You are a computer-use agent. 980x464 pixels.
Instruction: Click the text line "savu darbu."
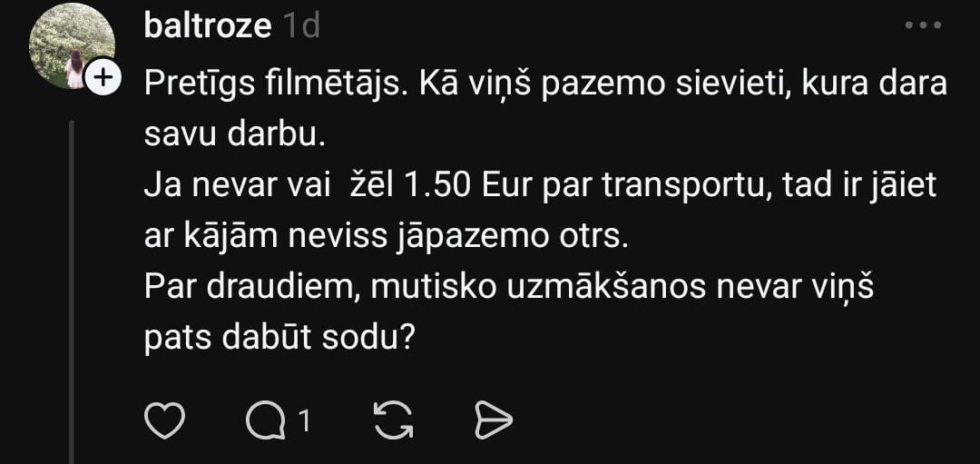click(x=235, y=135)
